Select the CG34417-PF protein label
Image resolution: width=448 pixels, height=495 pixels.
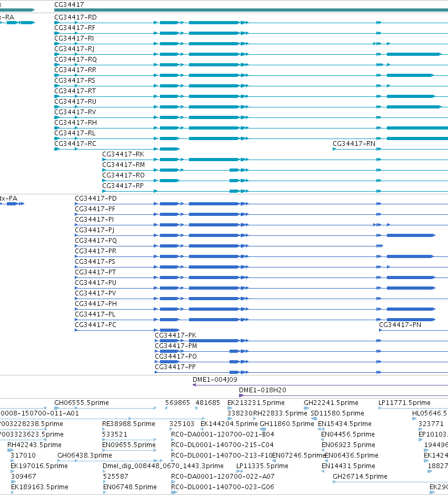coord(95,209)
